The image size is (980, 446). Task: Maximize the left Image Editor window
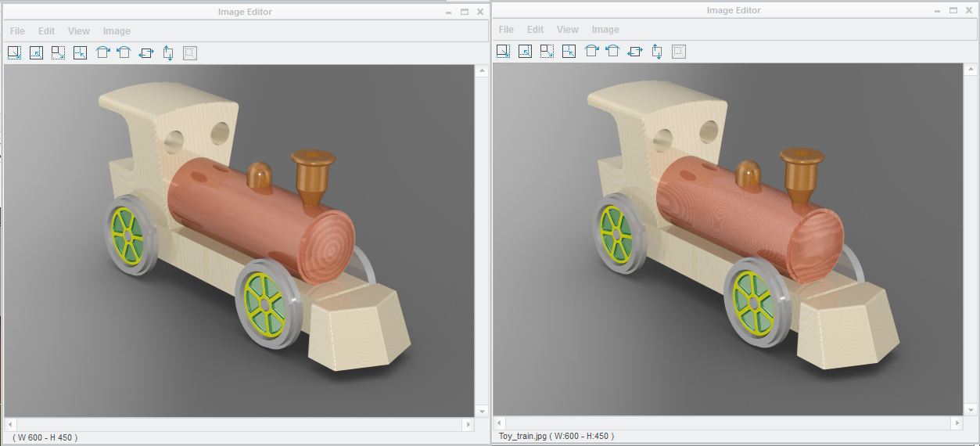[x=465, y=12]
